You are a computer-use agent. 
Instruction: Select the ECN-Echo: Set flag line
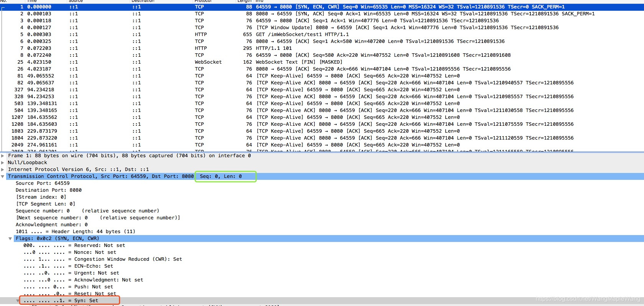pos(68,266)
